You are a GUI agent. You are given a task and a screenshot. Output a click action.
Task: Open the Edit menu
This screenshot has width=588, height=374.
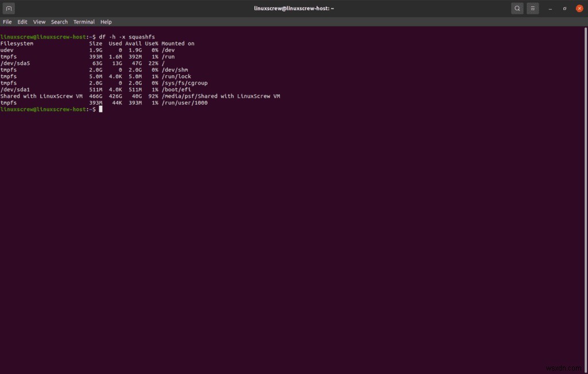pos(22,21)
